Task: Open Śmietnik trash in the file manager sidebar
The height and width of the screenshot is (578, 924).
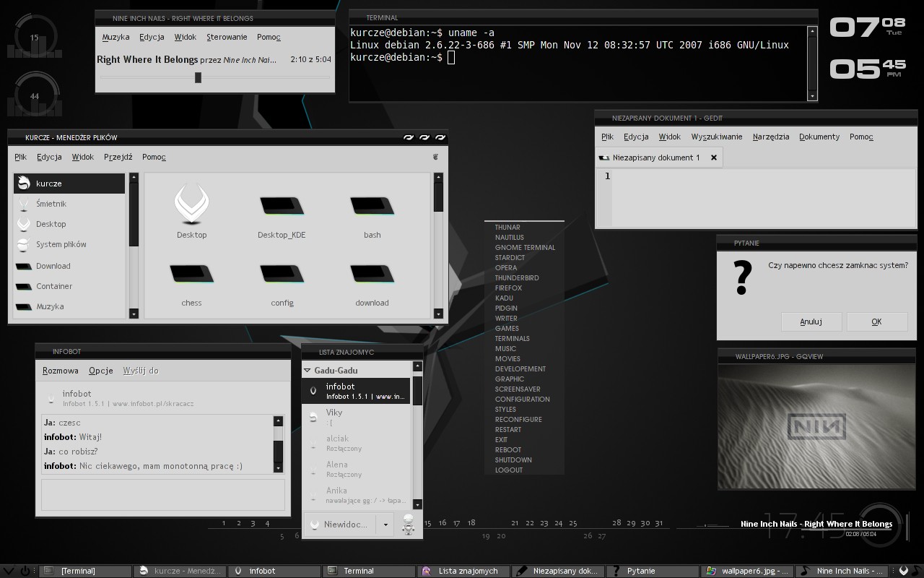Action: point(69,204)
